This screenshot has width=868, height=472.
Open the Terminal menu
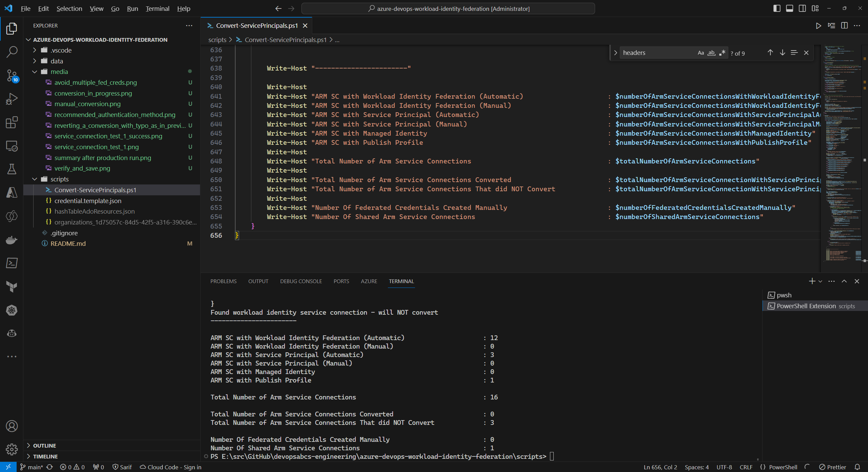(157, 8)
